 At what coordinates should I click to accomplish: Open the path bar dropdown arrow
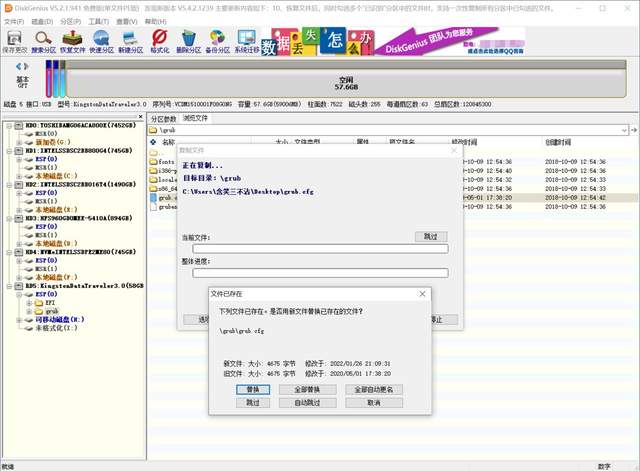click(624, 130)
